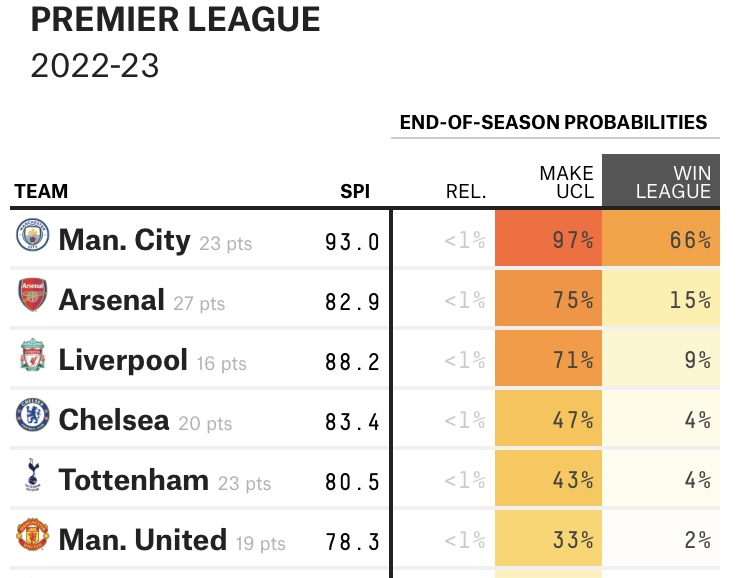Click the Manchester United club crest
The width and height of the screenshot is (750, 578).
[32, 537]
